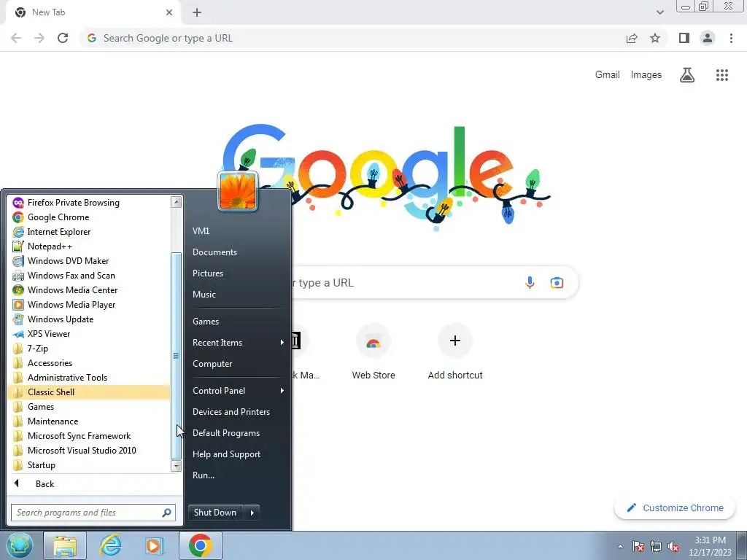747x560 pixels.
Task: Click the programs list scrollbar thumb
Action: [177, 356]
